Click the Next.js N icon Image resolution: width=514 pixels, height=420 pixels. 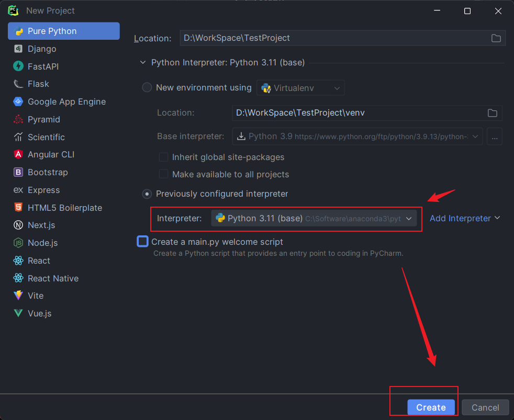[18, 225]
